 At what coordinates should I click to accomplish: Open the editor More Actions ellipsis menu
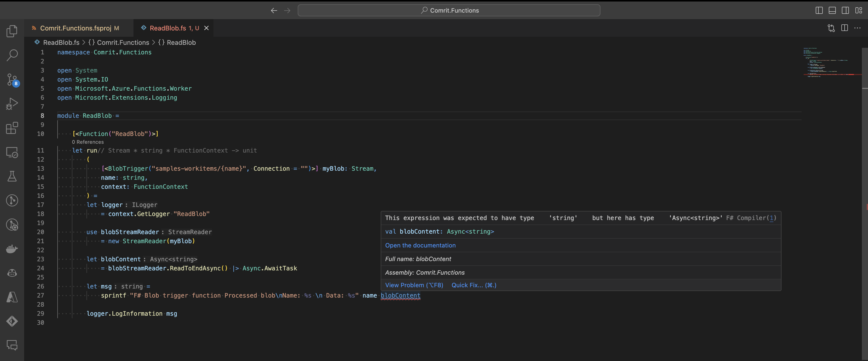pyautogui.click(x=857, y=28)
